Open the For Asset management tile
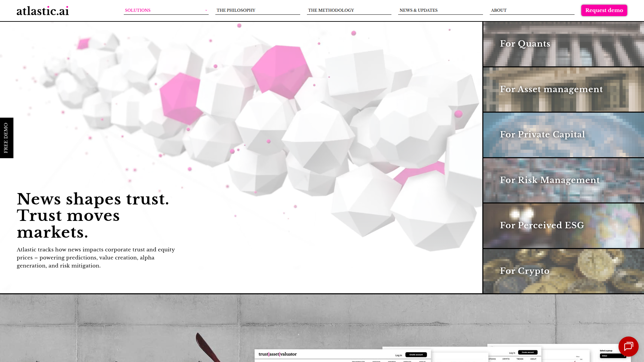 point(563,89)
